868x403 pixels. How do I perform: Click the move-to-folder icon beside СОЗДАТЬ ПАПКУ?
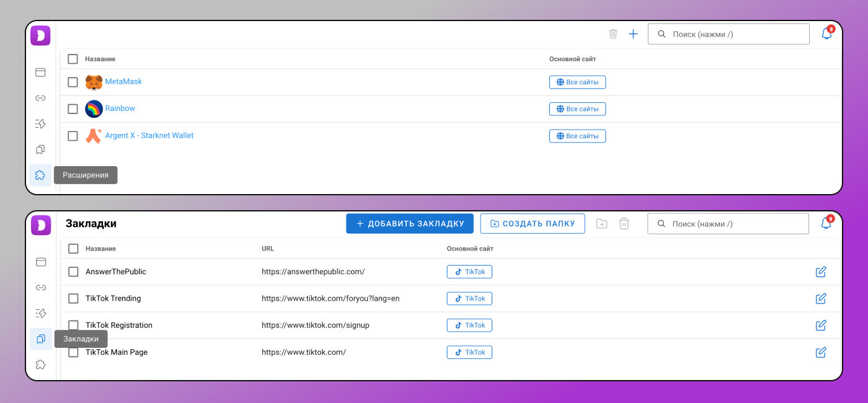click(602, 224)
